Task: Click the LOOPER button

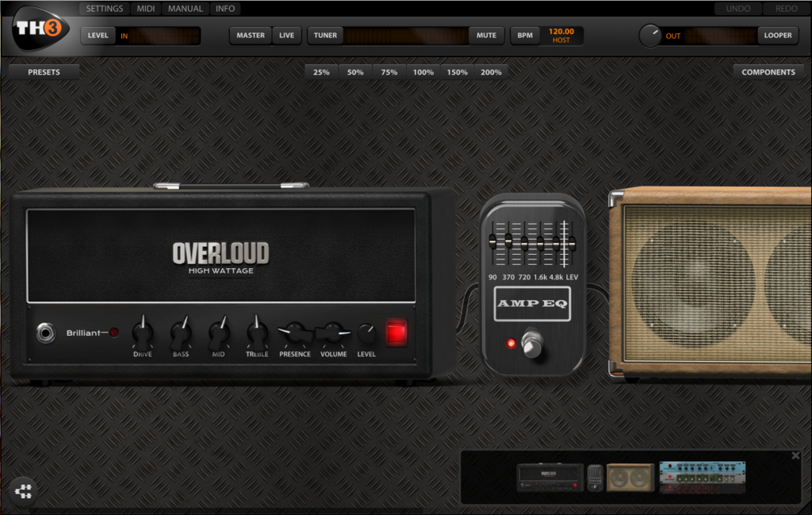Action: point(778,35)
